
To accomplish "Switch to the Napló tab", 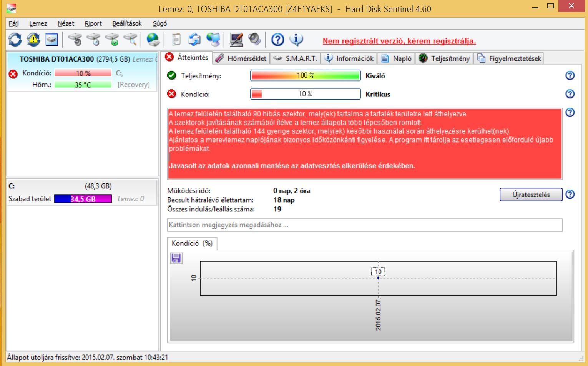I will [396, 58].
